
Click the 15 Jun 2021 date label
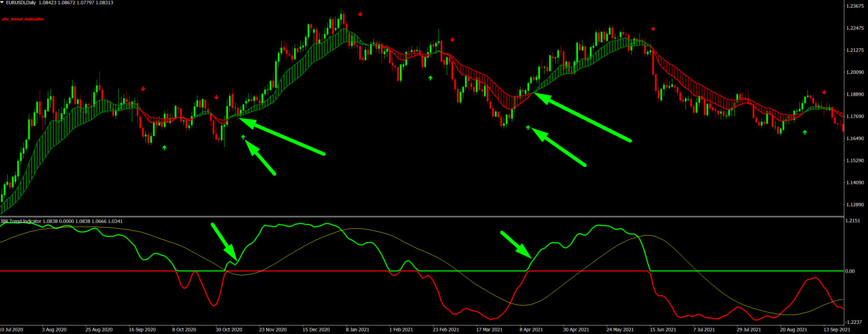(663, 330)
